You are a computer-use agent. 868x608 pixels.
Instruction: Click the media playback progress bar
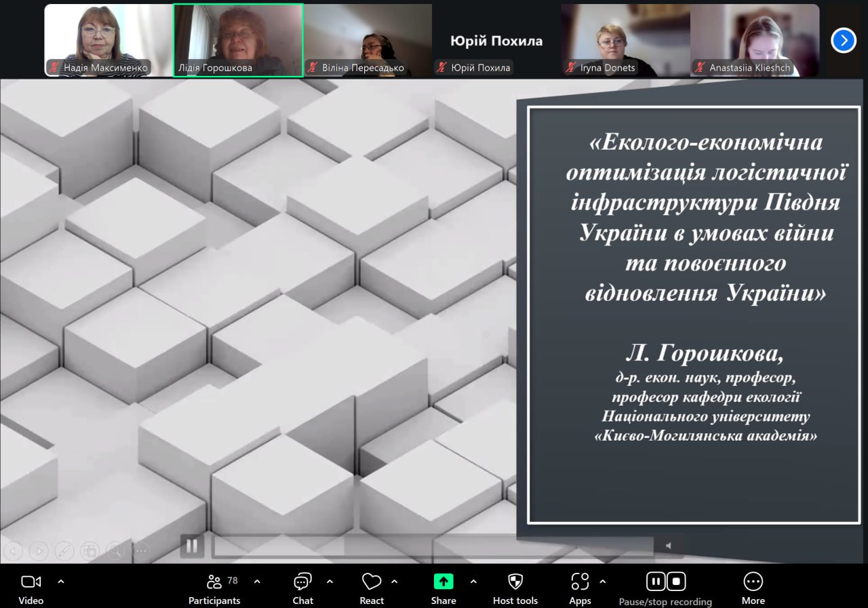click(433, 546)
